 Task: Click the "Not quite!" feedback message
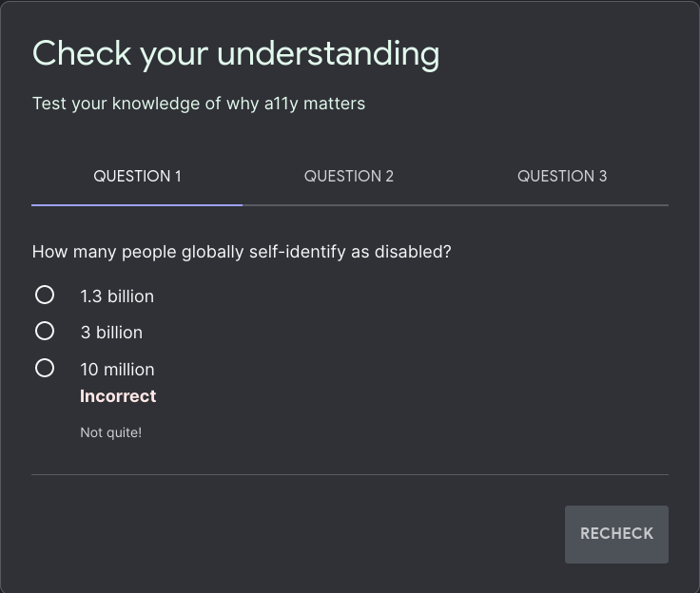(110, 432)
